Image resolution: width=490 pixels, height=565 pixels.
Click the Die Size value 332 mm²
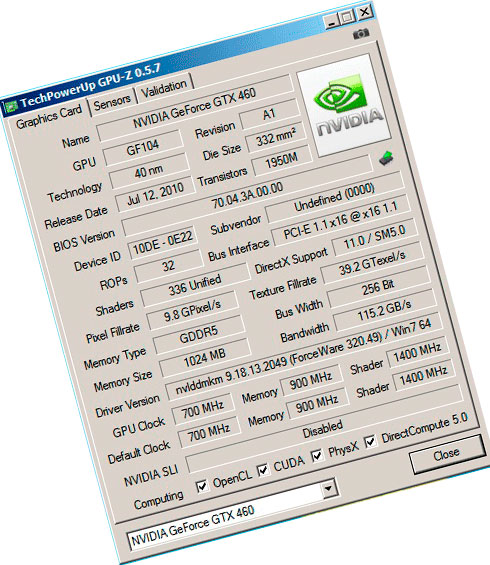(x=276, y=138)
